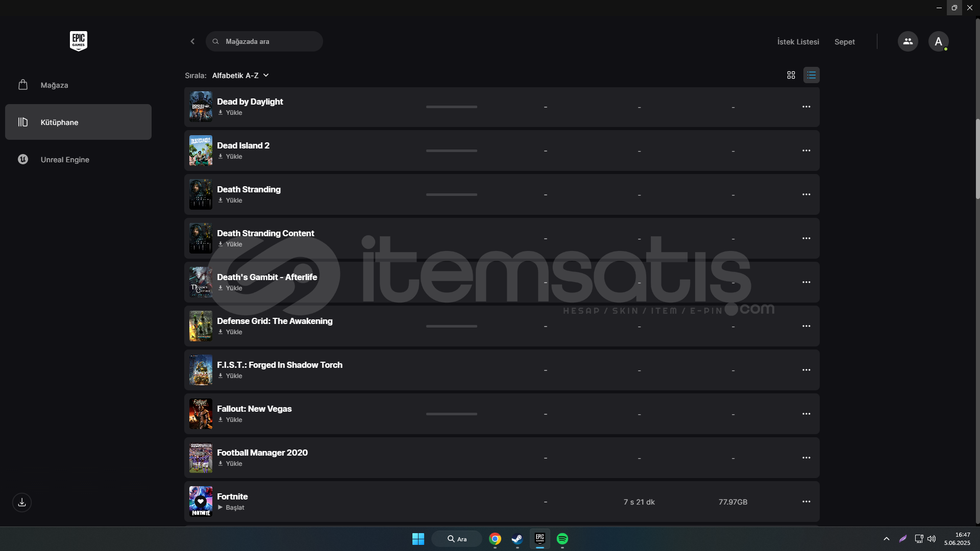Switch to list view layout
This screenshot has height=551, width=980.
(812, 75)
